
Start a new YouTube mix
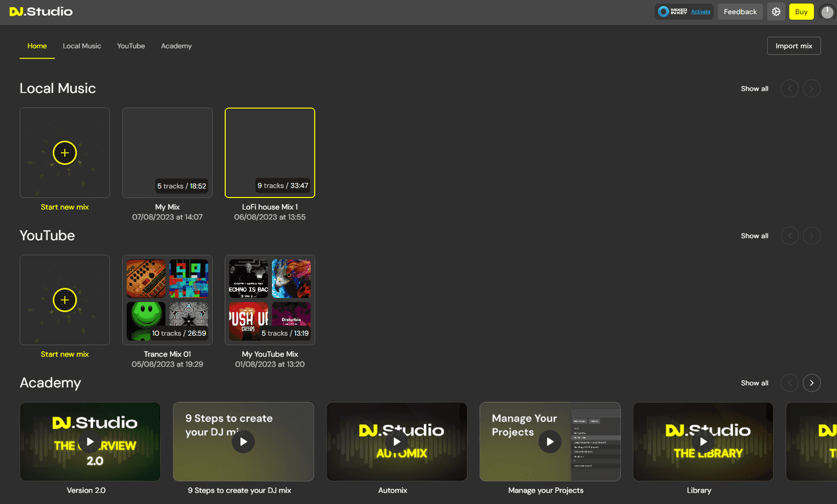coord(64,300)
